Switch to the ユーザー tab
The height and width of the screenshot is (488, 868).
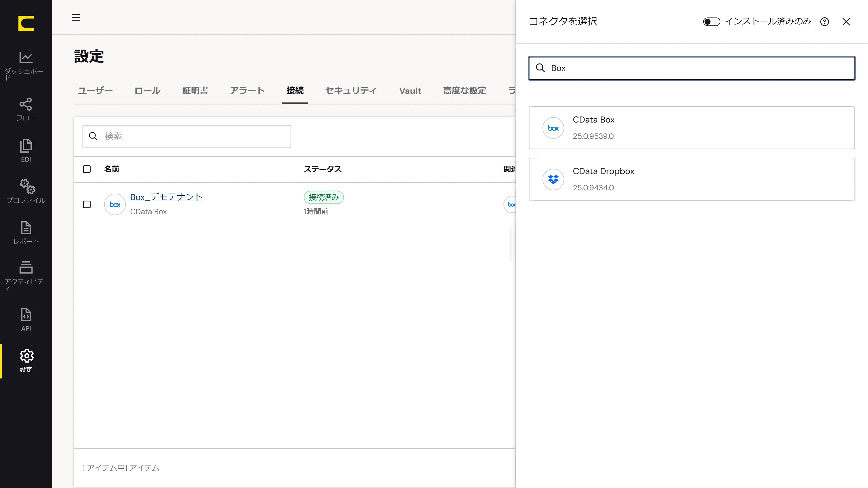(x=95, y=91)
